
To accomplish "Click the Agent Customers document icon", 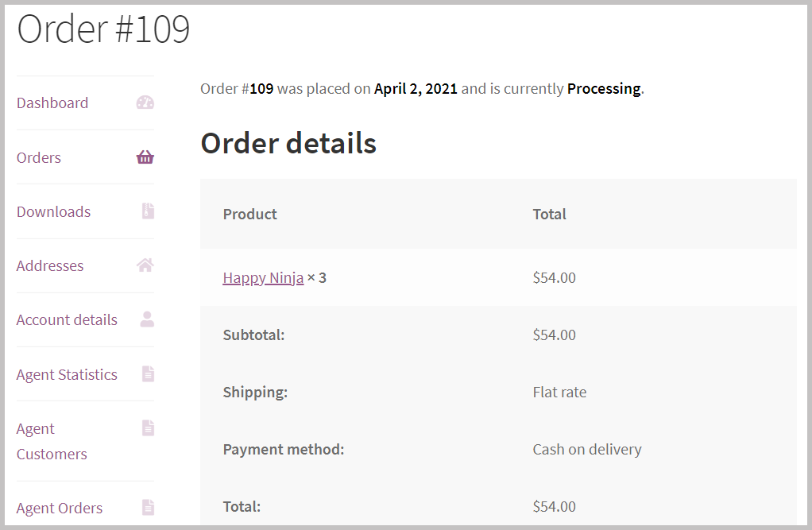I will pos(148,428).
